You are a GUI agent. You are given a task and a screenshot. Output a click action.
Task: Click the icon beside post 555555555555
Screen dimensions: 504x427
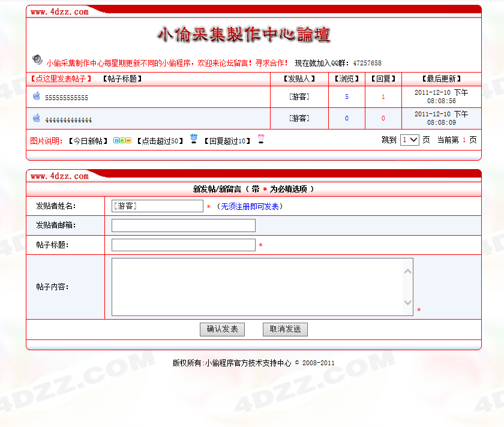37,96
